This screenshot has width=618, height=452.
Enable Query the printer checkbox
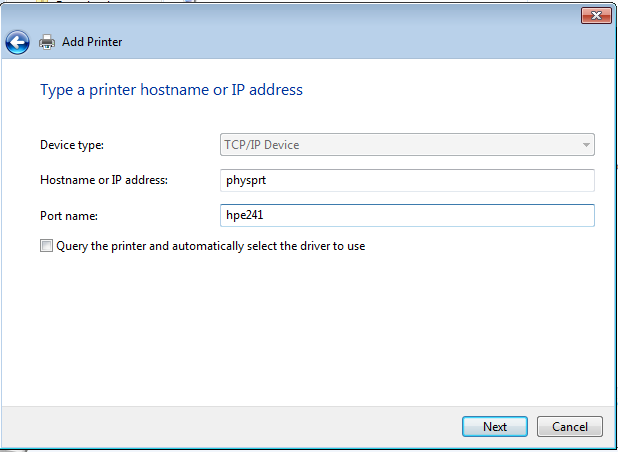point(46,246)
